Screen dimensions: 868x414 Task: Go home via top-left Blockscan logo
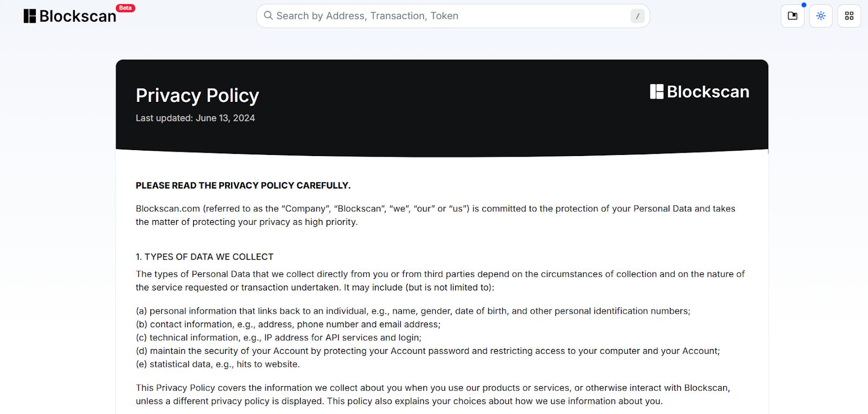70,16
